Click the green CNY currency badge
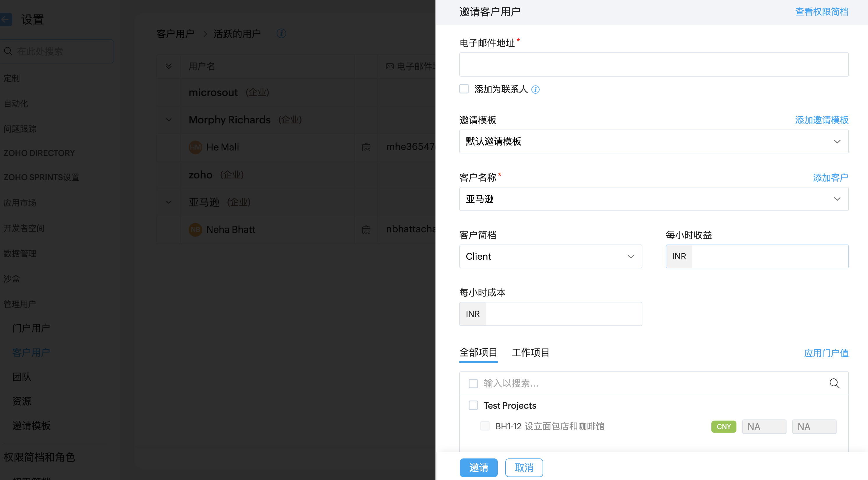868x480 pixels. pyautogui.click(x=723, y=427)
